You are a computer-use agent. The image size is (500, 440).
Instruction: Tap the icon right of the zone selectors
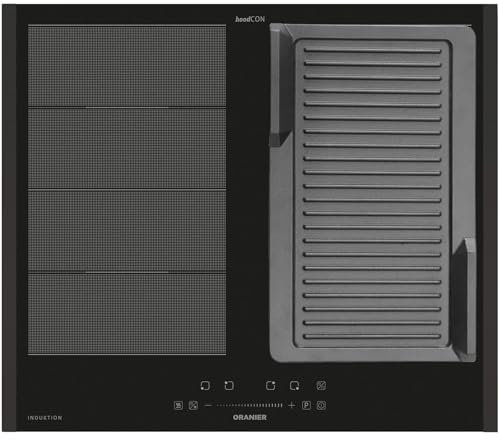coord(321,385)
